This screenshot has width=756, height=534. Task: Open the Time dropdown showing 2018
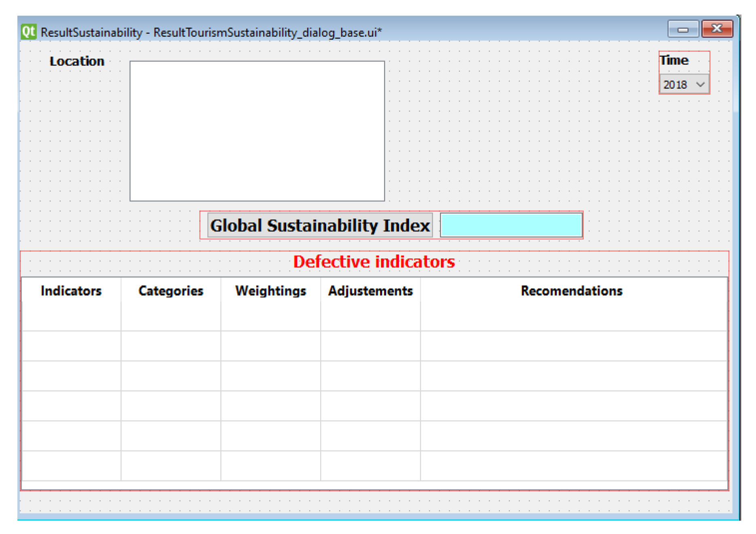684,85
